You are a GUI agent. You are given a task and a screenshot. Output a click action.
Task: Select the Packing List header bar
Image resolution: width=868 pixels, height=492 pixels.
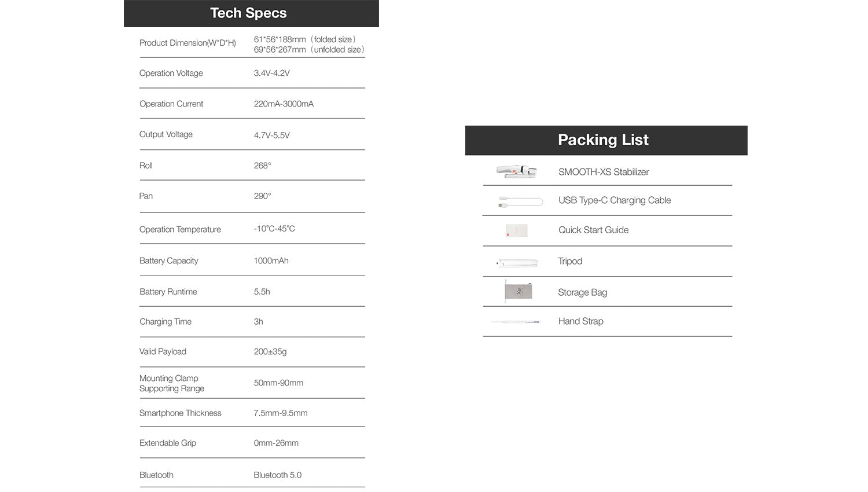606,140
